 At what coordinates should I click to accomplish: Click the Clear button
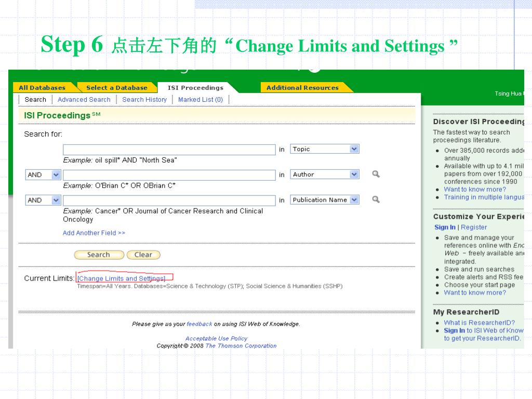(x=143, y=255)
